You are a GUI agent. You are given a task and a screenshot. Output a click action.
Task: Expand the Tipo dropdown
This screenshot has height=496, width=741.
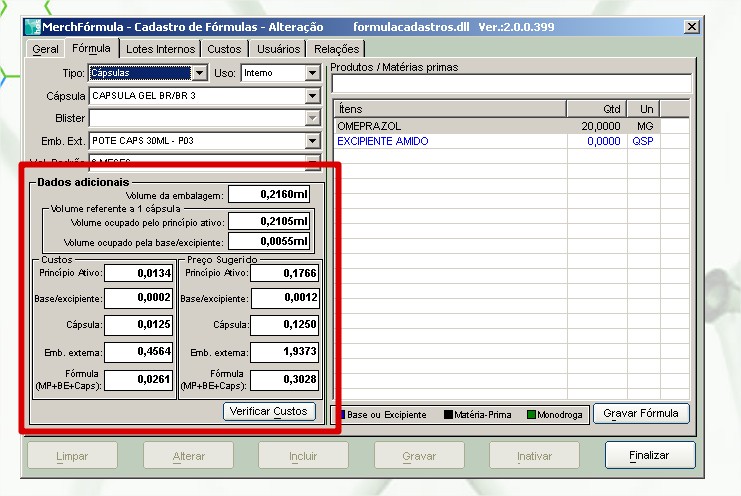click(199, 73)
